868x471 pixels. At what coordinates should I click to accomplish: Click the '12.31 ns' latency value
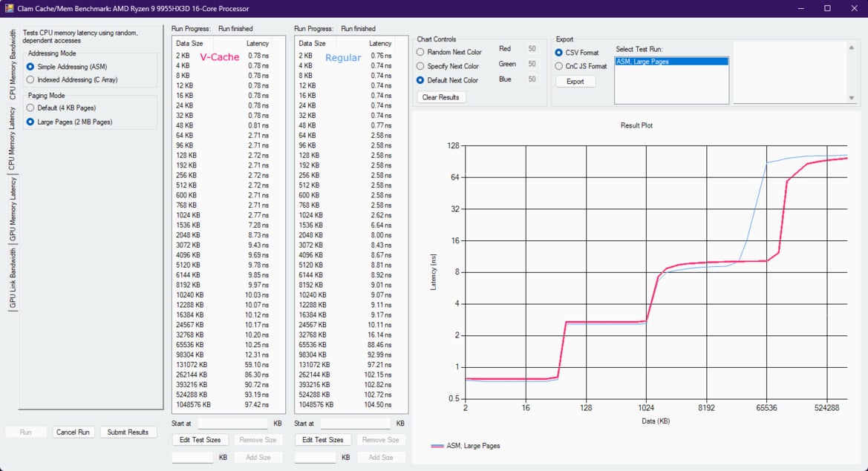point(257,355)
